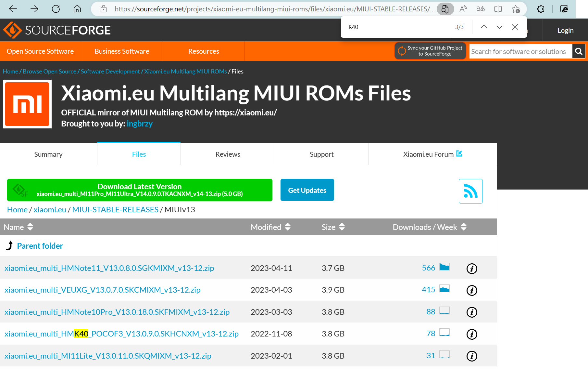The height and width of the screenshot is (369, 588).
Task: Jump to next find result
Action: click(x=499, y=27)
